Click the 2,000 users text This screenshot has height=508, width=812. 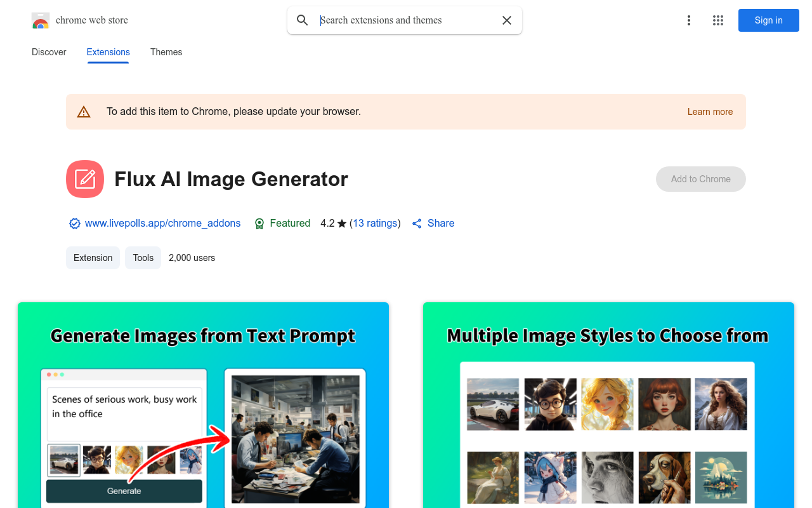click(x=192, y=258)
